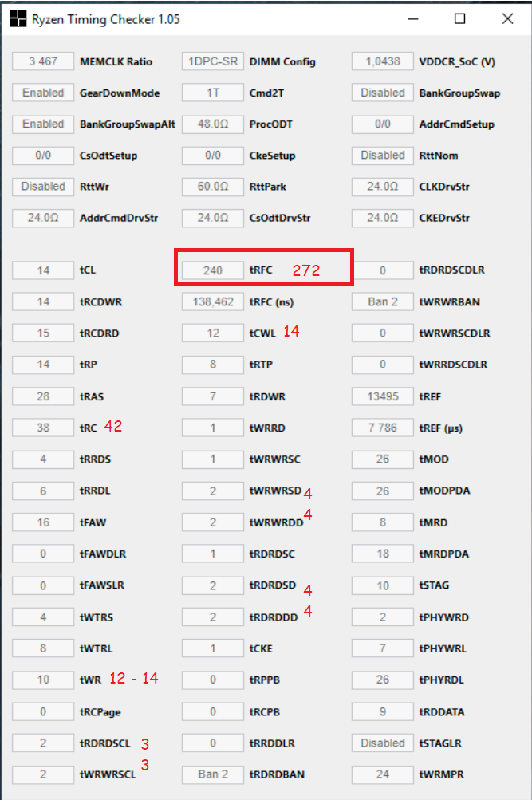Click the tRCDWR value field
This screenshot has width=532, height=800.
pos(43,302)
